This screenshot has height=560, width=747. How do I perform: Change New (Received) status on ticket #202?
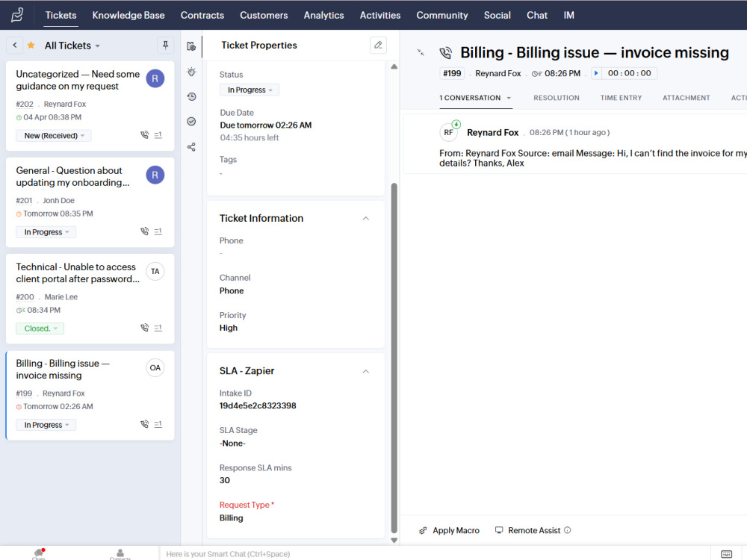coord(54,136)
